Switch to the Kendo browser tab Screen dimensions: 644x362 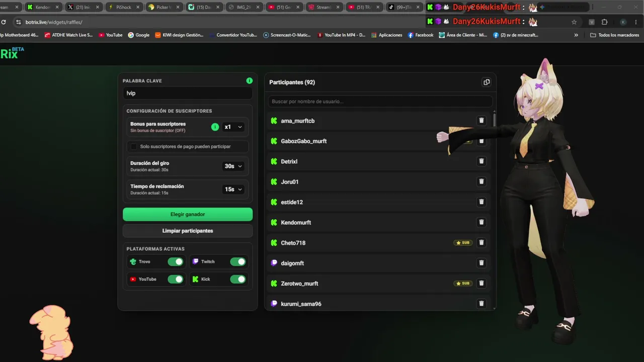click(42, 8)
